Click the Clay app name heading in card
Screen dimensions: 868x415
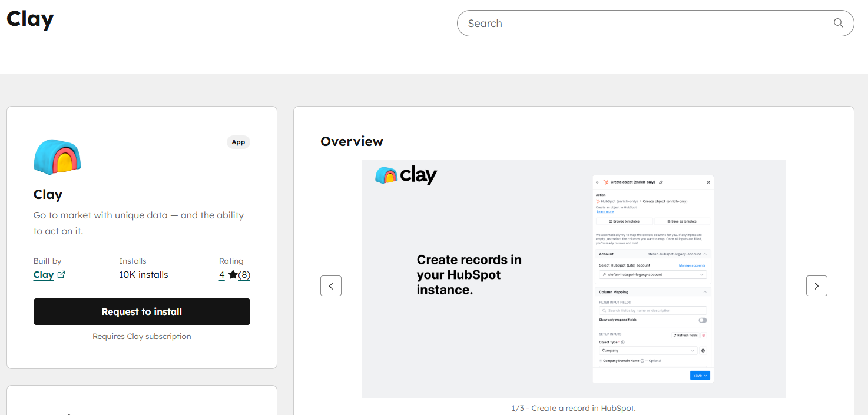48,194
